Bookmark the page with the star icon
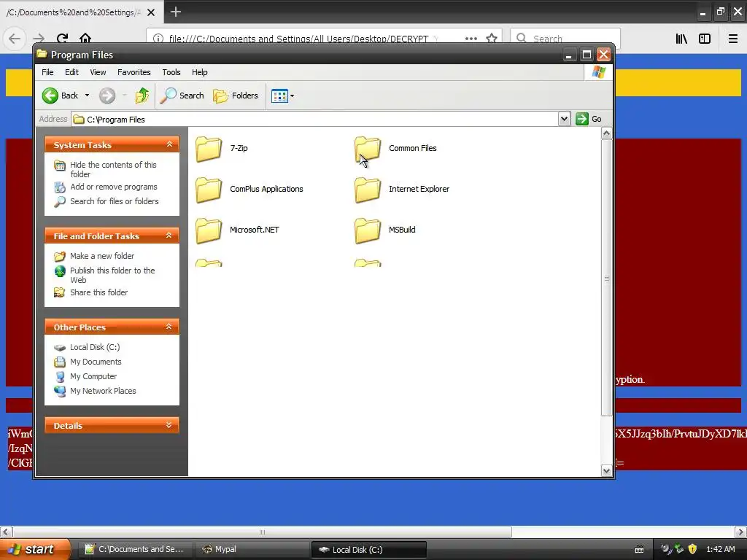 492,39
